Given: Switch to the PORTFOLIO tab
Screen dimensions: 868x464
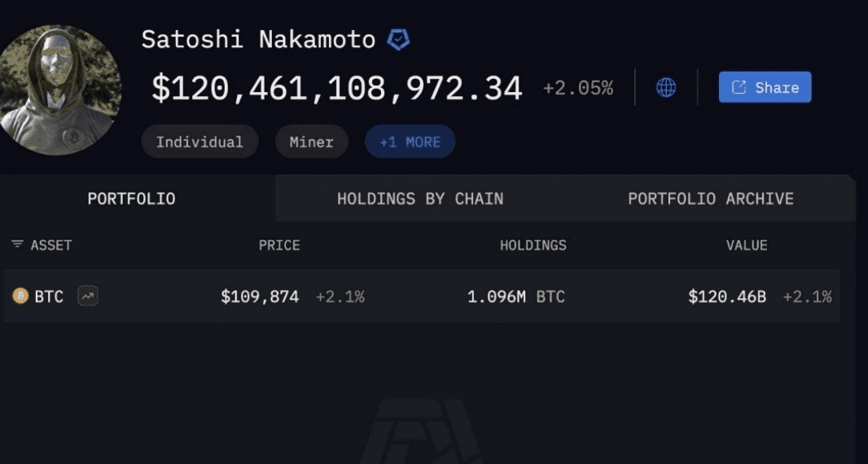Looking at the screenshot, I should (x=132, y=199).
